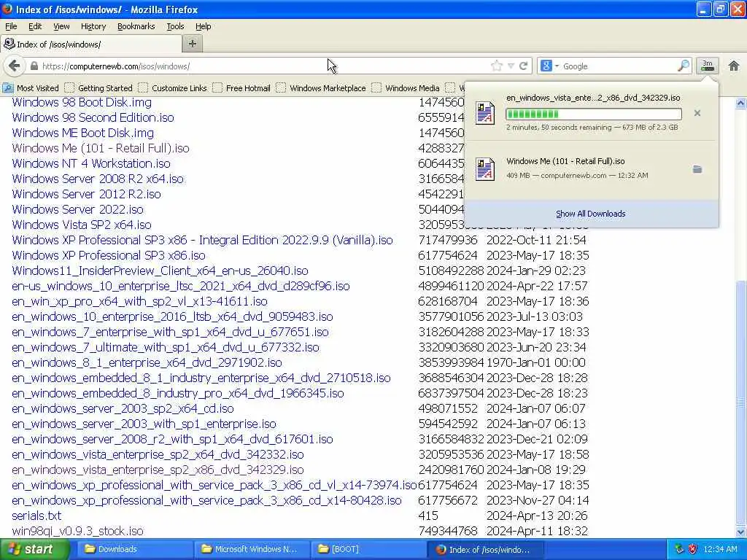Show url history dropdown arrow
The height and width of the screenshot is (560, 747).
[511, 66]
